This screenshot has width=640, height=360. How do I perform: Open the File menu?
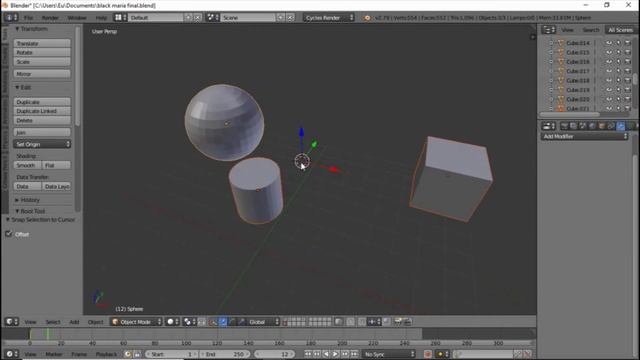tap(28, 18)
